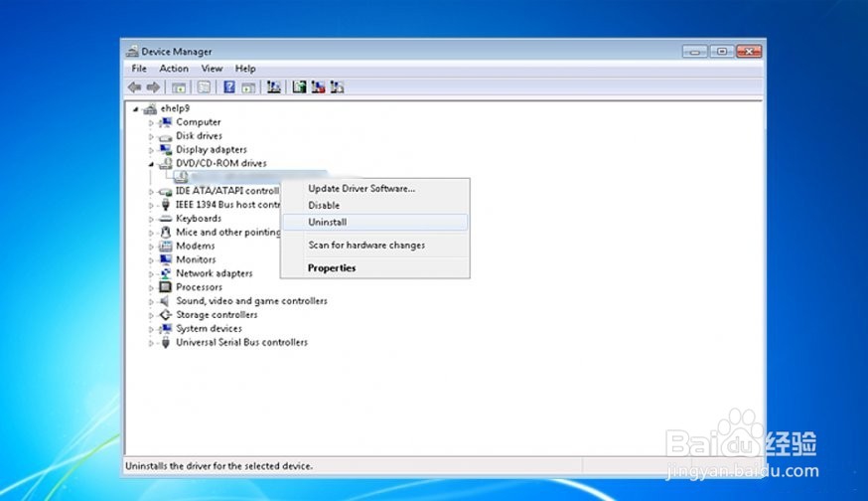Expand the Computer node arrow
Viewport: 868px width, 501px height.
coord(151,122)
